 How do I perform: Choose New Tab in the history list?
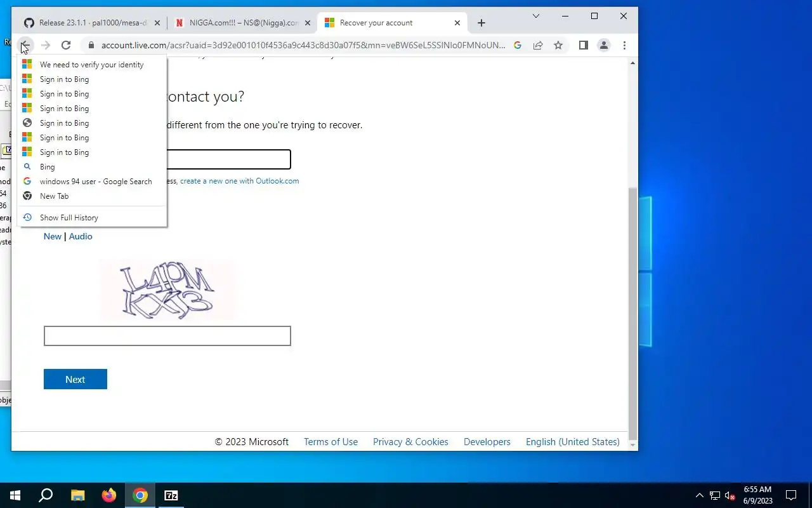pyautogui.click(x=92, y=196)
